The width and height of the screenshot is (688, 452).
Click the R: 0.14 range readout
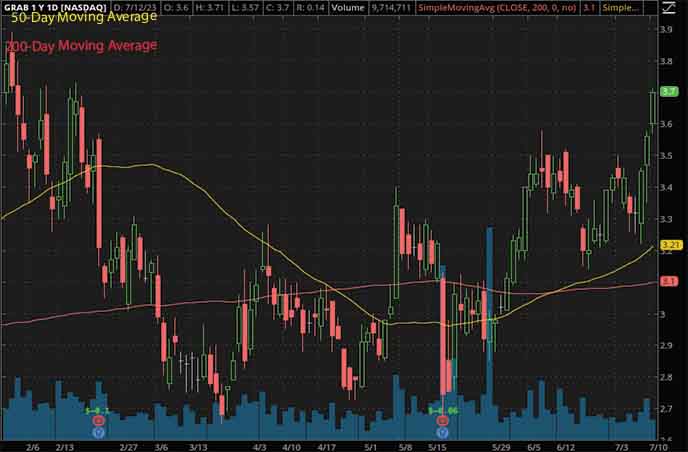[x=311, y=7]
